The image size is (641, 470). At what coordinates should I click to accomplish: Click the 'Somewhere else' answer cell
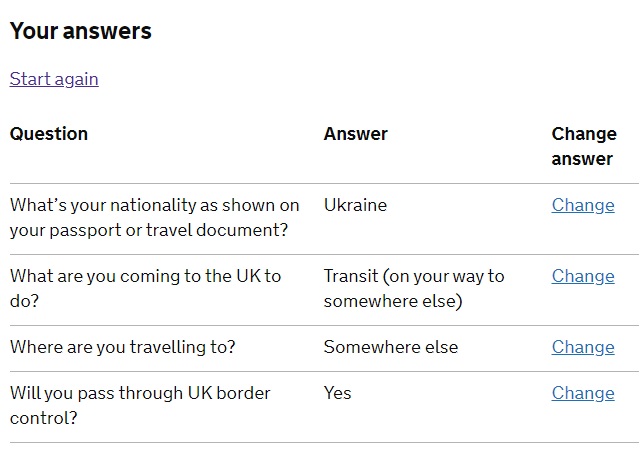click(391, 347)
